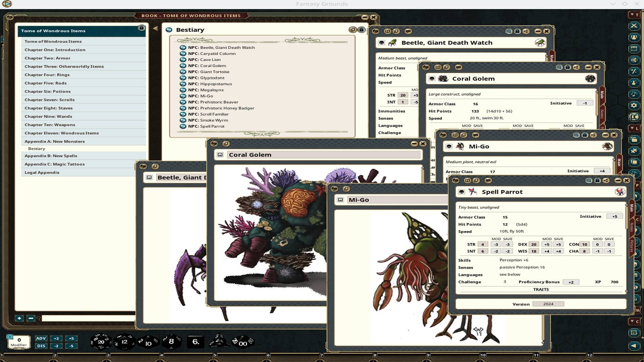
Task: Click share icon on Coral Golem sheet
Action: [x=576, y=67]
